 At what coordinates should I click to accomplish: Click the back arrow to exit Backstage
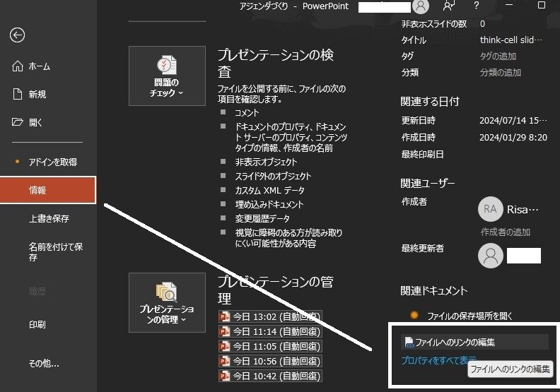click(17, 35)
